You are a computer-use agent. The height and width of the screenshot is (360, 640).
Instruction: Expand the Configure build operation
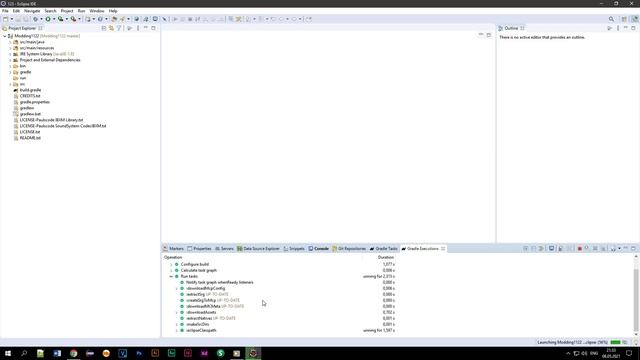tap(171, 264)
